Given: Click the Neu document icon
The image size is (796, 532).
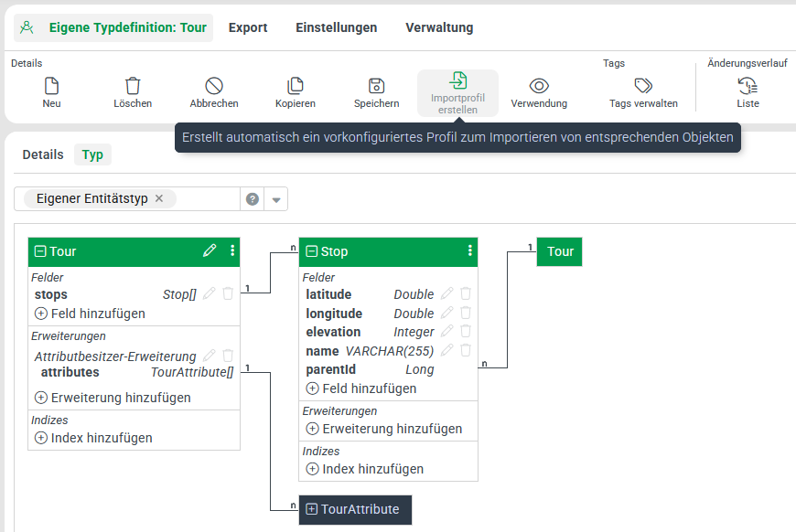Looking at the screenshot, I should pyautogui.click(x=51, y=86).
